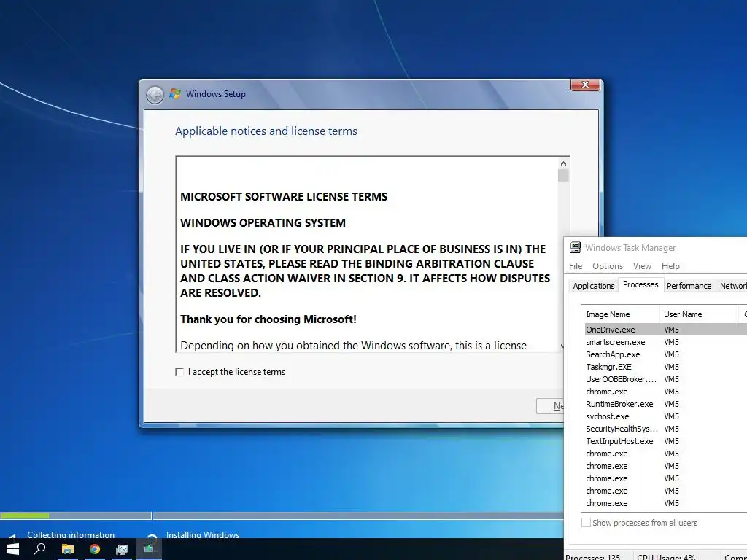Open the Windows Start menu

(x=13, y=549)
